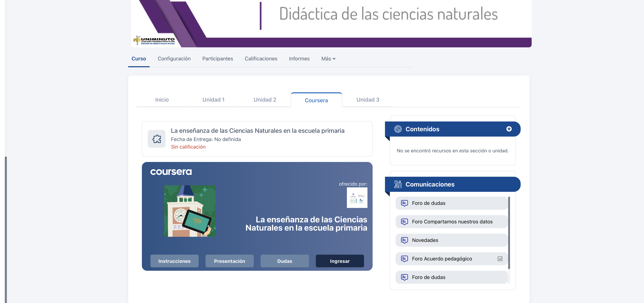Click the Instrucciones button
Screen dimensions: 644x303
(x=174, y=261)
